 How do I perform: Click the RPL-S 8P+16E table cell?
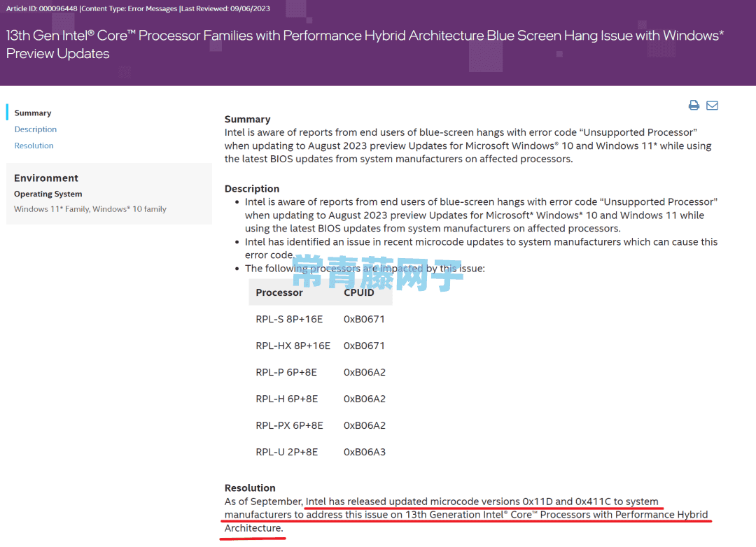pos(289,319)
